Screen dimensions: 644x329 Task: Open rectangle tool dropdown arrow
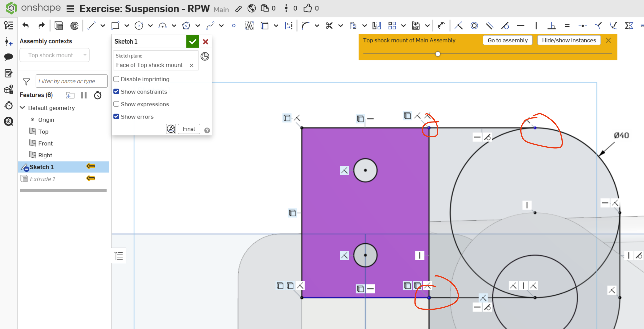(x=127, y=26)
